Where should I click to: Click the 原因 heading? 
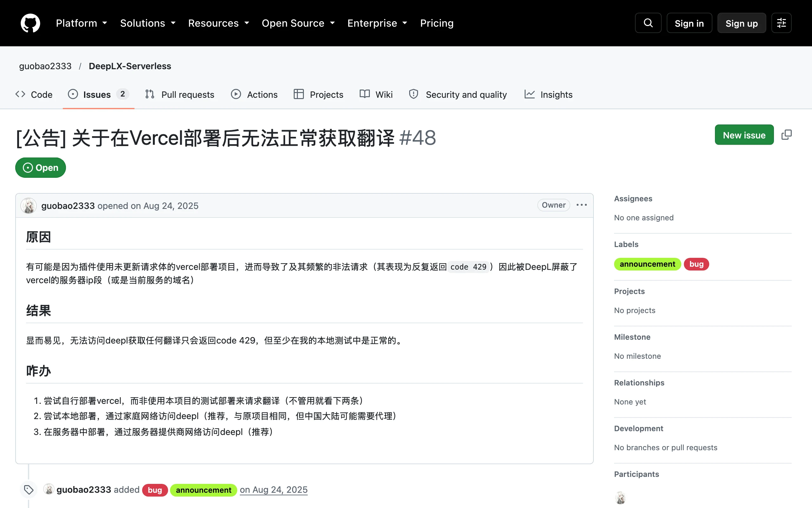coord(38,237)
